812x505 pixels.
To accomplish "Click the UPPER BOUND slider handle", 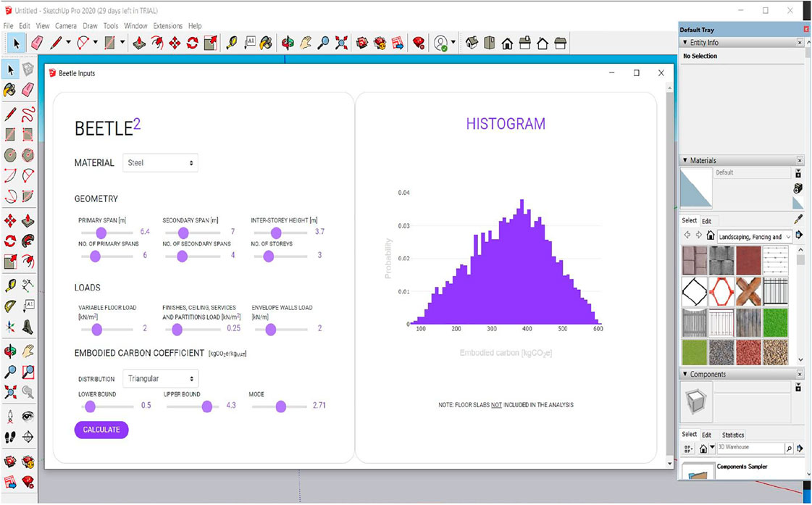I will 206,406.
